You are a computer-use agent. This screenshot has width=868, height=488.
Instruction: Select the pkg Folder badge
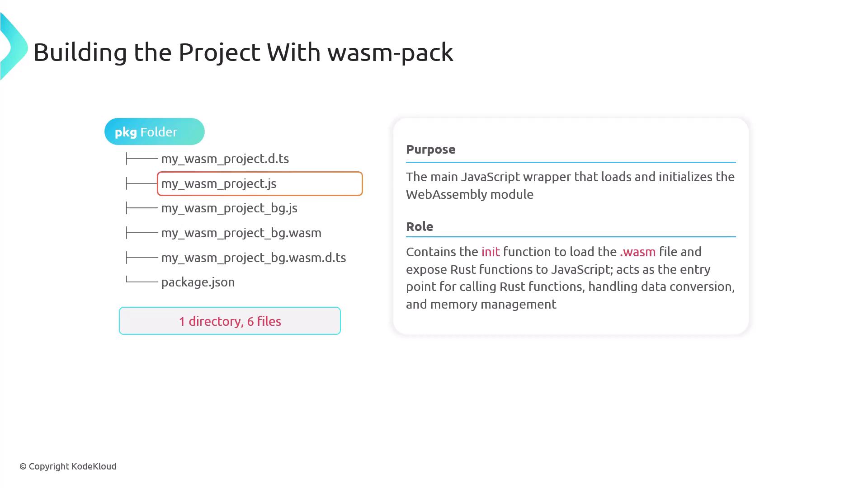click(154, 131)
